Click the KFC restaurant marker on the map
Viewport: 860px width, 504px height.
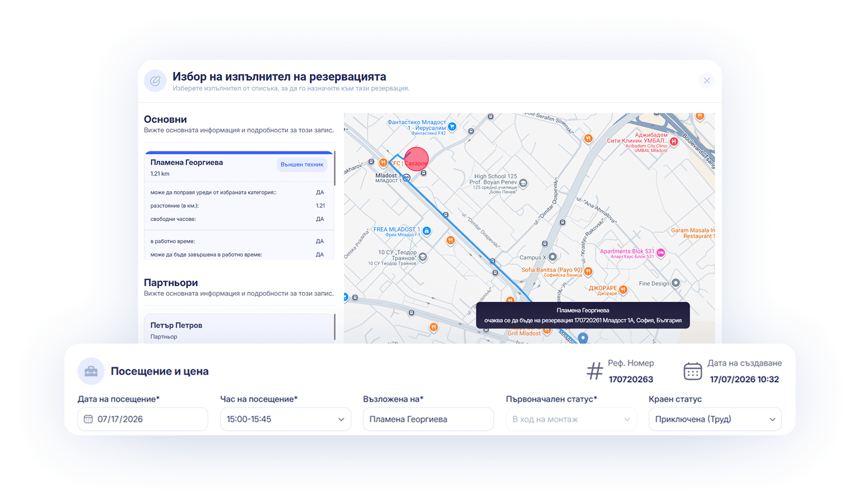(x=383, y=163)
